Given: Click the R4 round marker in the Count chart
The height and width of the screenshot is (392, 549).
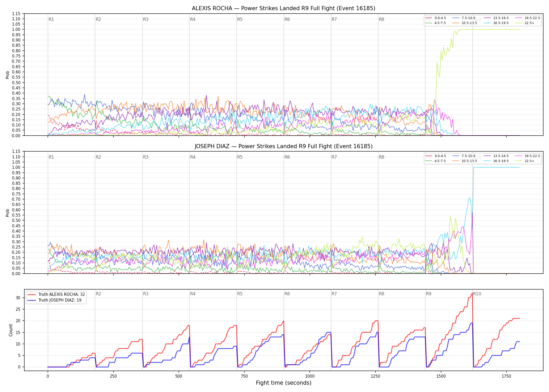Looking at the screenshot, I should [193, 294].
